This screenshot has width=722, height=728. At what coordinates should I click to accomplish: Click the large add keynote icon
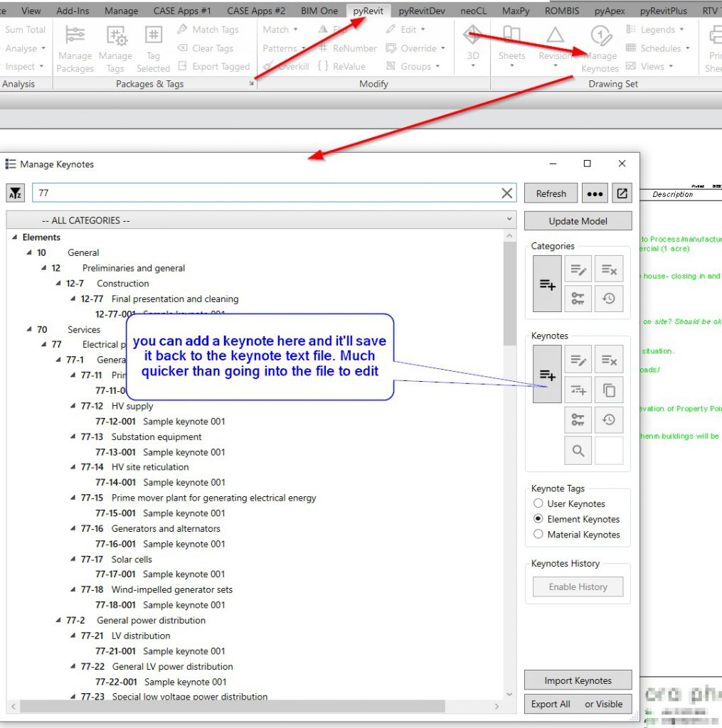point(546,375)
